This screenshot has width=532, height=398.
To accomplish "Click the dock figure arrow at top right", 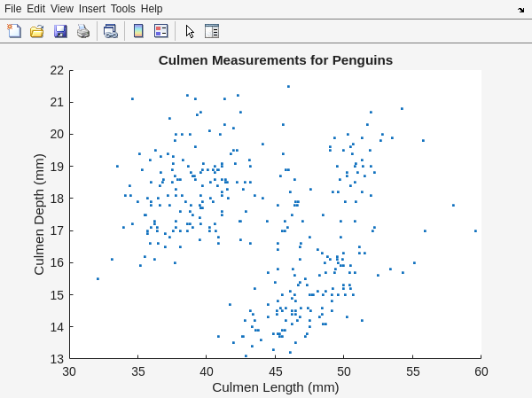I will click(x=520, y=9).
